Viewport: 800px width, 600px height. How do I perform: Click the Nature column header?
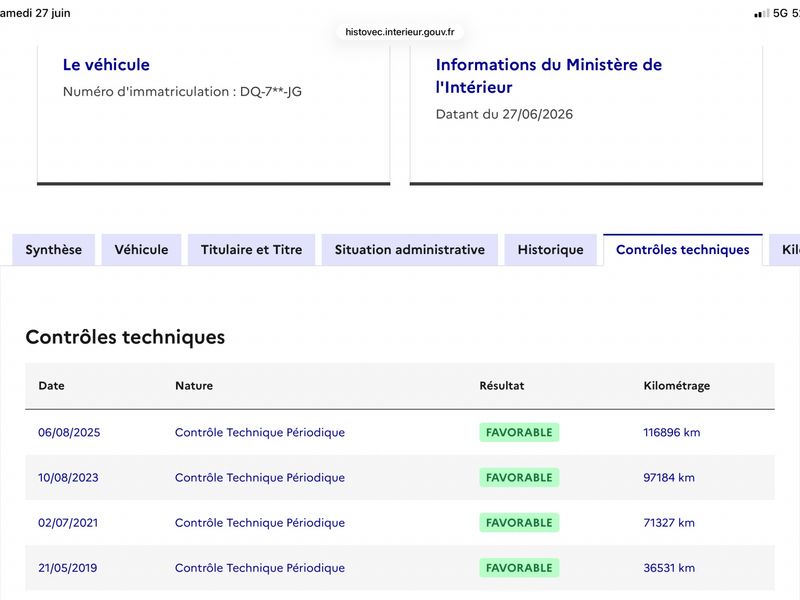[x=194, y=386]
